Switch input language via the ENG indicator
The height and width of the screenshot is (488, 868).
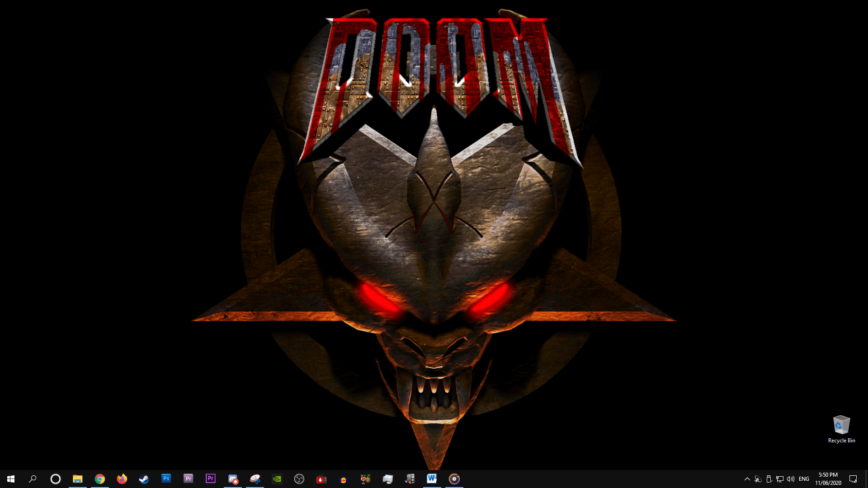(804, 479)
